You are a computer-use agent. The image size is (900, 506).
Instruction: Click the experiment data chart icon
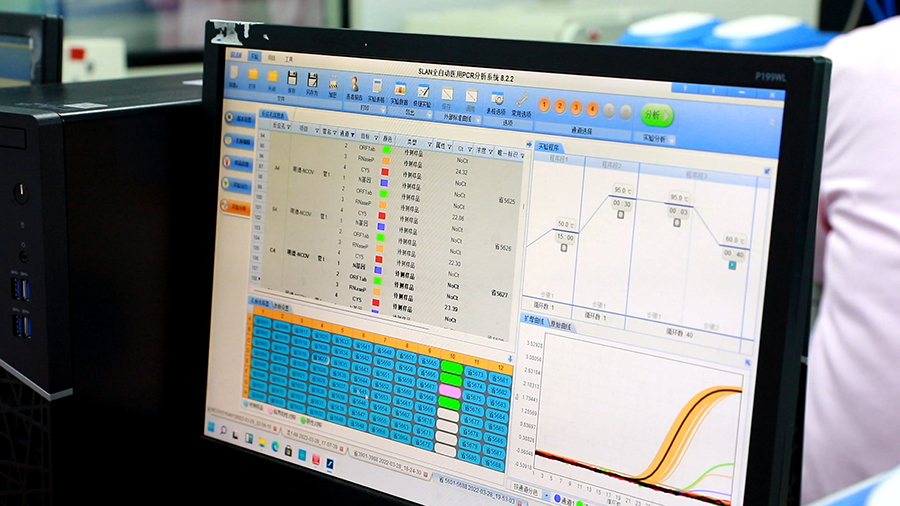pyautogui.click(x=399, y=88)
